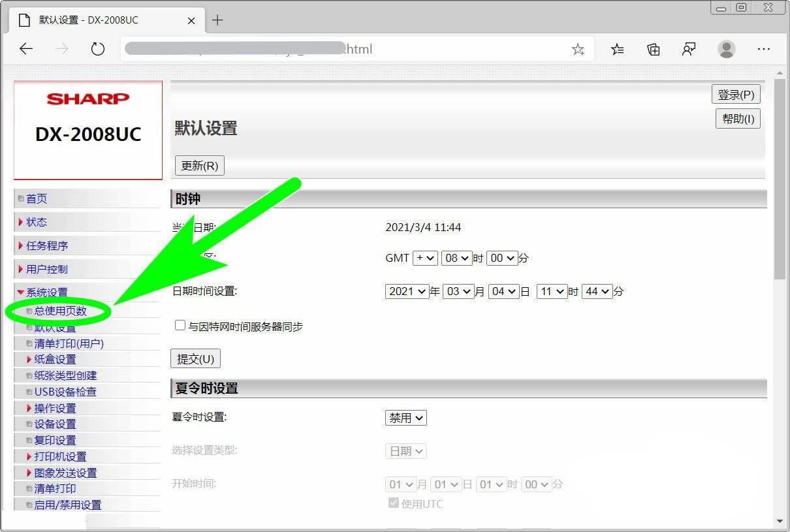
Task: Open the year 2021 dropdown
Action: coord(407,291)
